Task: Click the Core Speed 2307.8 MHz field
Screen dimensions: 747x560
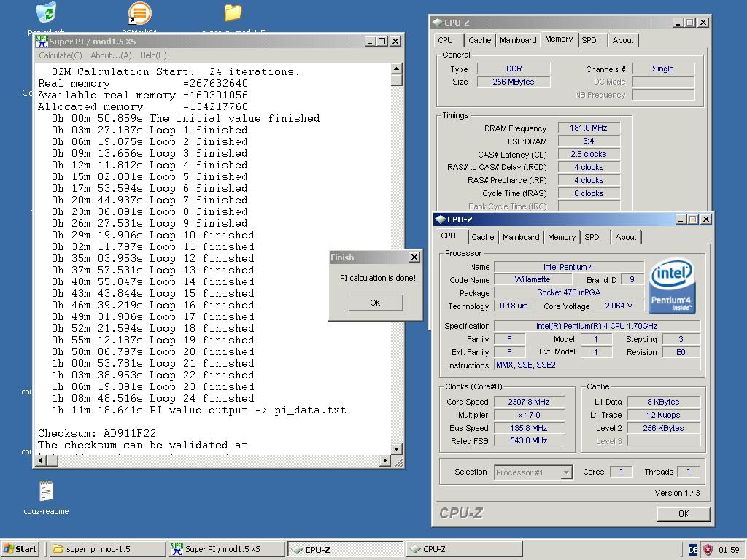Action: click(x=529, y=402)
